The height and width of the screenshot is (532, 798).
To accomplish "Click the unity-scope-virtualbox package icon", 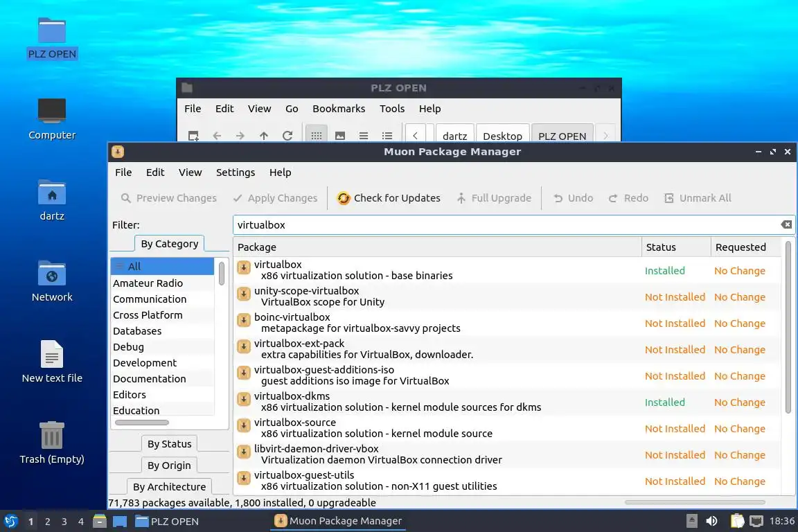I will pos(244,294).
